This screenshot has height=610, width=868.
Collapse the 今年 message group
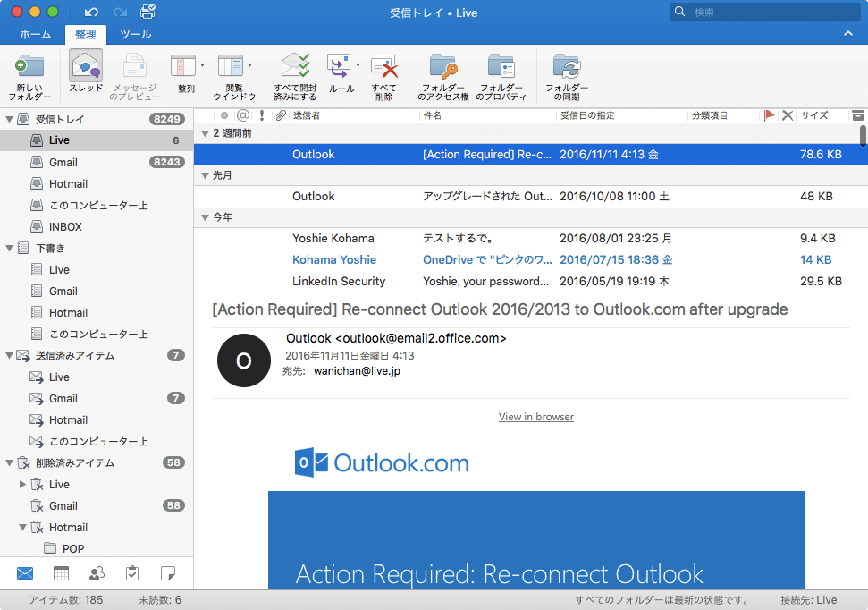(205, 217)
